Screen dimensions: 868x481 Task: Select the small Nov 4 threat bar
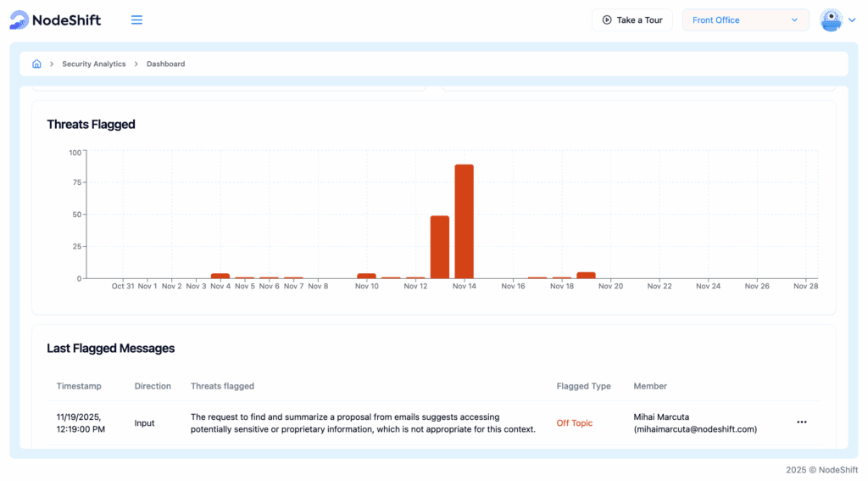point(220,276)
